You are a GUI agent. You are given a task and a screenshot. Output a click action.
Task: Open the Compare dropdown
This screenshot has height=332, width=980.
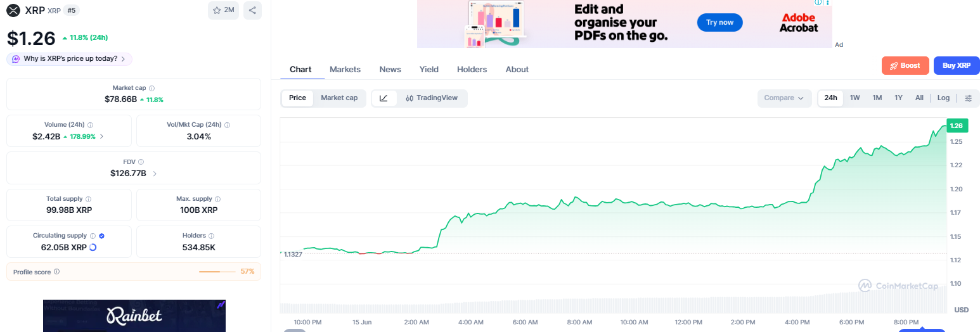coord(783,98)
